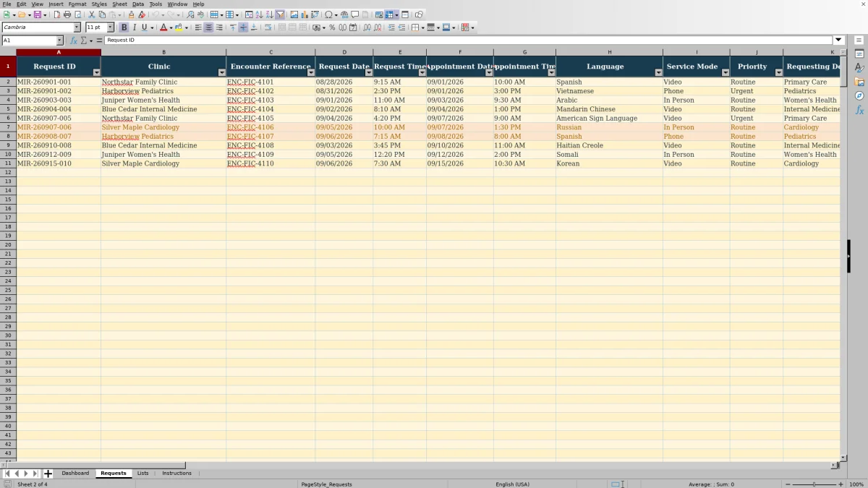Viewport: 868px width, 488px height.
Task: Open Language column filter dropdown
Action: [x=659, y=72]
